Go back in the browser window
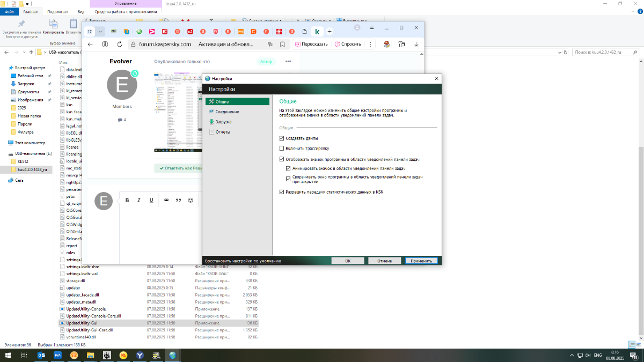This screenshot has width=644, height=362. 90,45
